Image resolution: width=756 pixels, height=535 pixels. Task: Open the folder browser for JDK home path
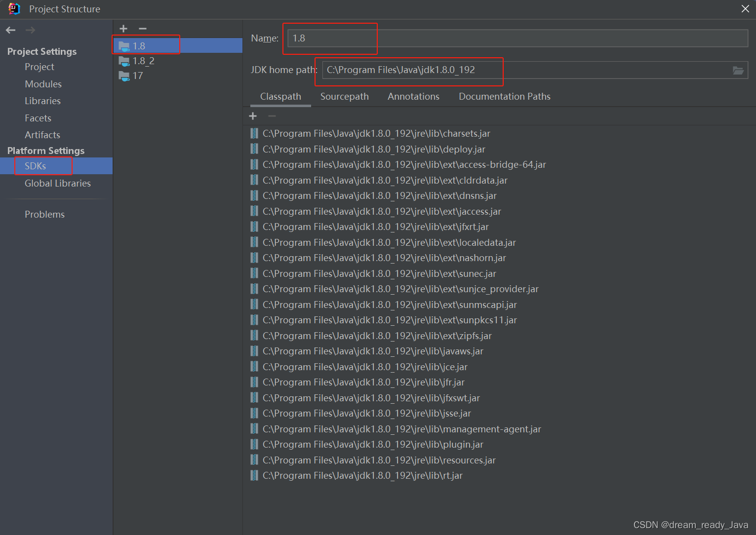tap(738, 70)
